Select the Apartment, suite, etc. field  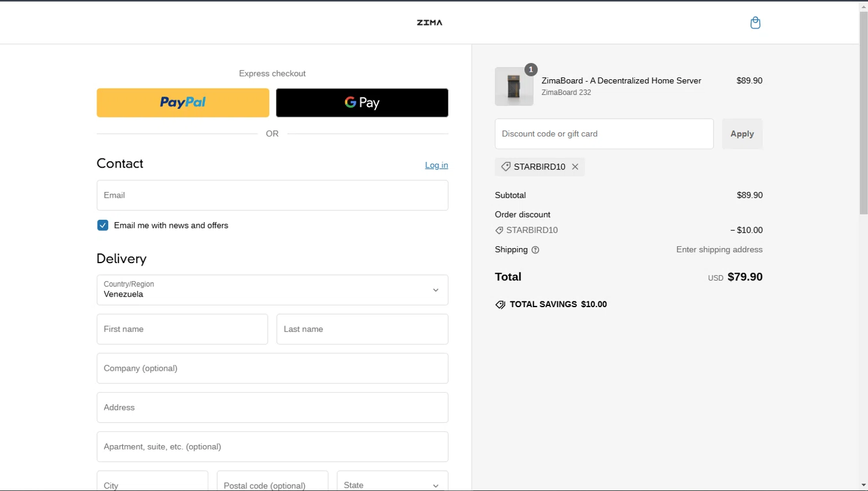(273, 446)
